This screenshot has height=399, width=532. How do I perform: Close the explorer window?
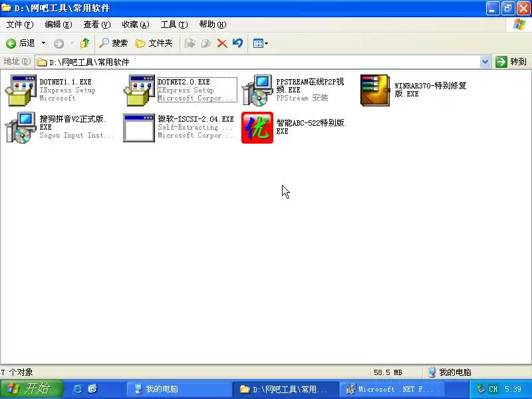pos(523,8)
